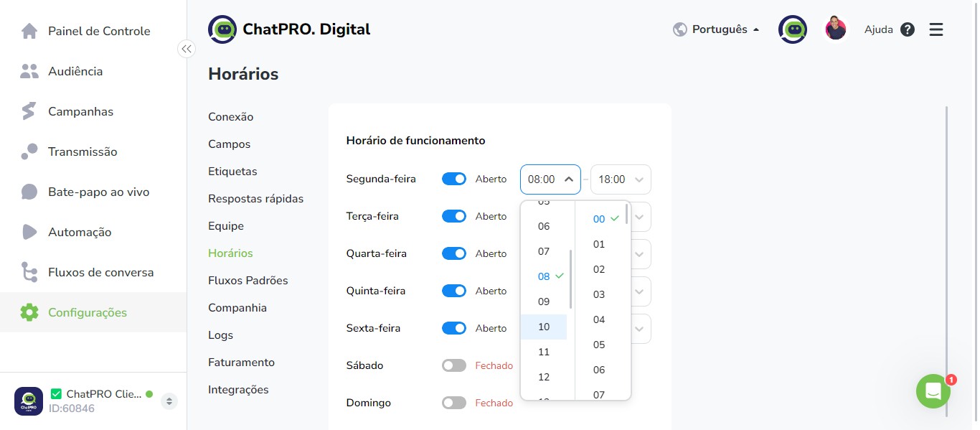Select minute 01 in time picker
This screenshot has width=980, height=430.
(x=599, y=244)
